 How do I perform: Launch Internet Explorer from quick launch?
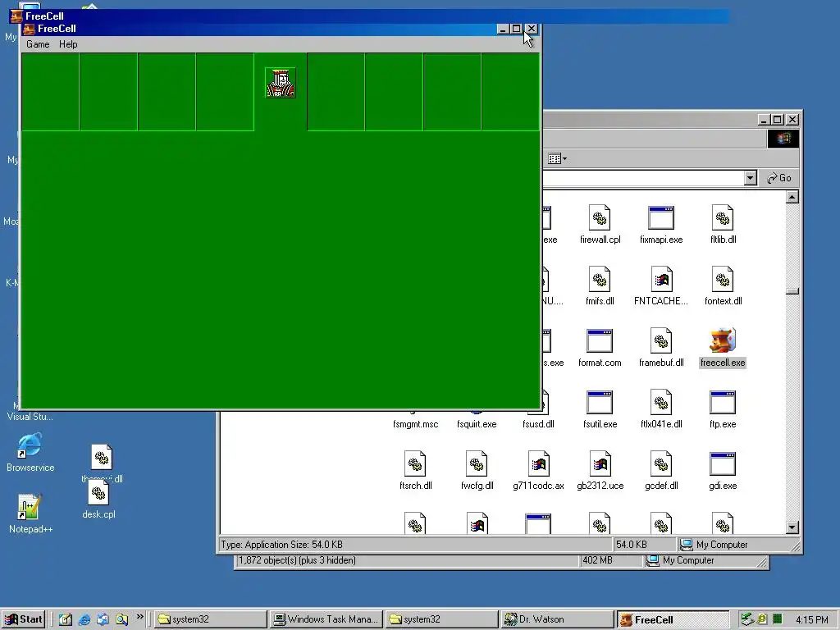click(x=84, y=619)
